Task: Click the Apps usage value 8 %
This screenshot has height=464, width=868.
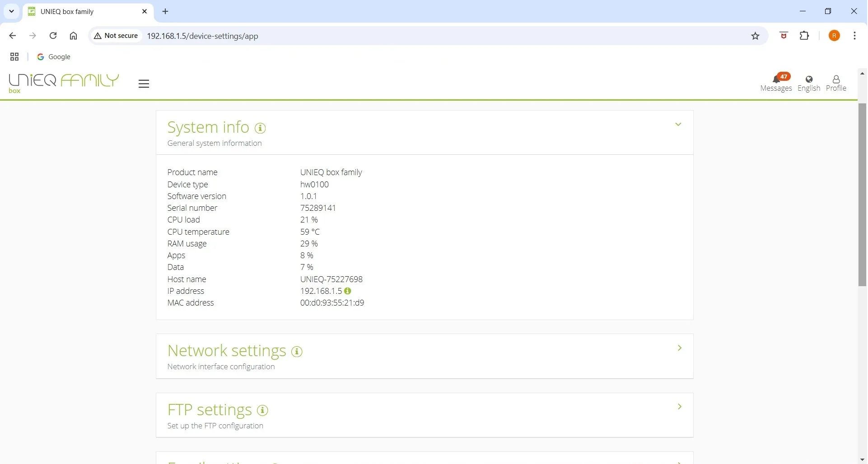Action: [x=307, y=256]
